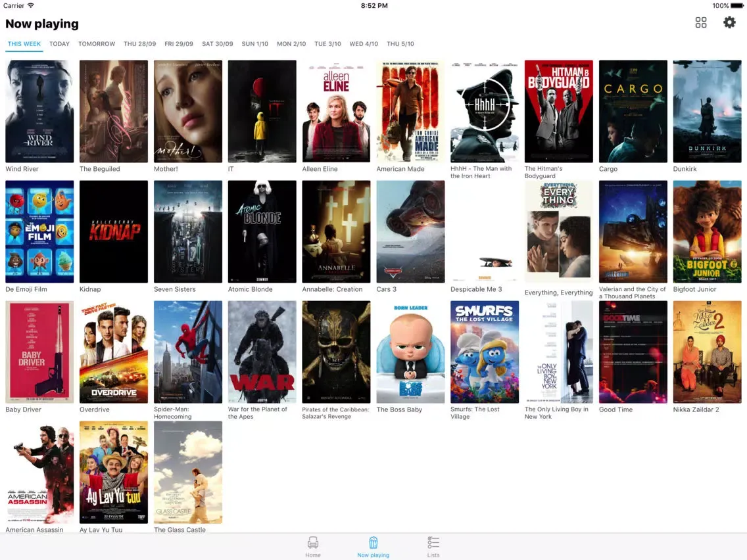Open the Atomic Blonde poster
747x560 pixels.
(x=262, y=231)
